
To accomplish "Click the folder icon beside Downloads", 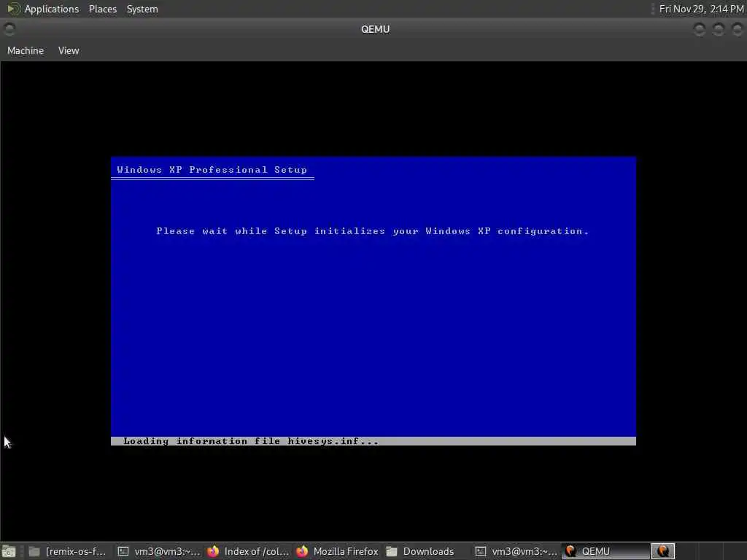I will tap(392, 551).
